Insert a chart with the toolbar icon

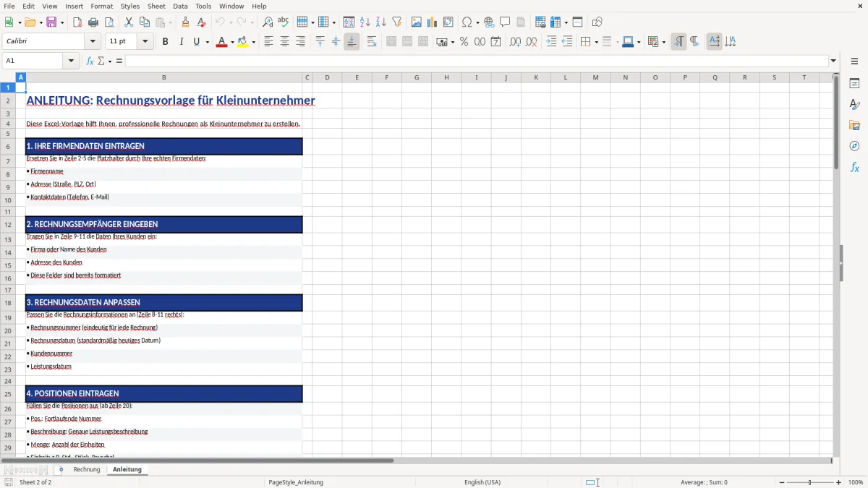tap(432, 22)
